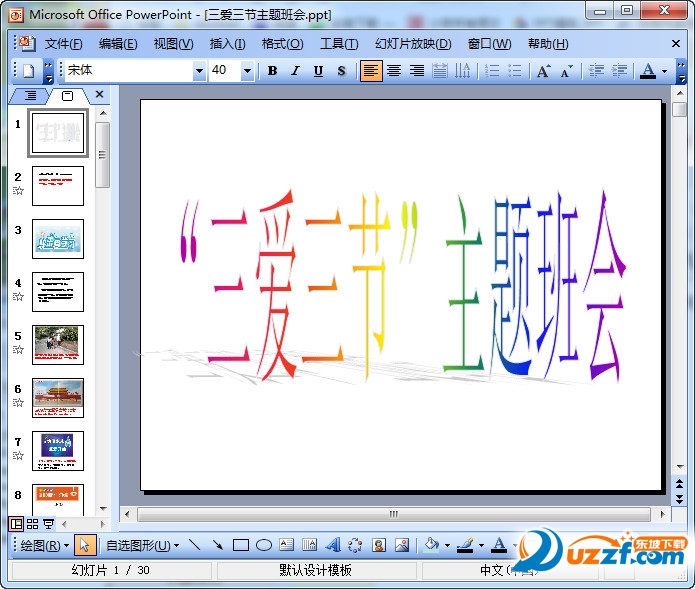The width and height of the screenshot is (695, 589).
Task: Toggle Bold formatting
Action: tap(273, 70)
